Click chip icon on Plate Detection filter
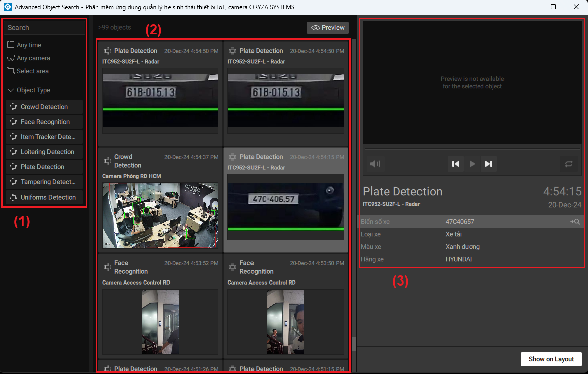The height and width of the screenshot is (374, 588). 14,167
